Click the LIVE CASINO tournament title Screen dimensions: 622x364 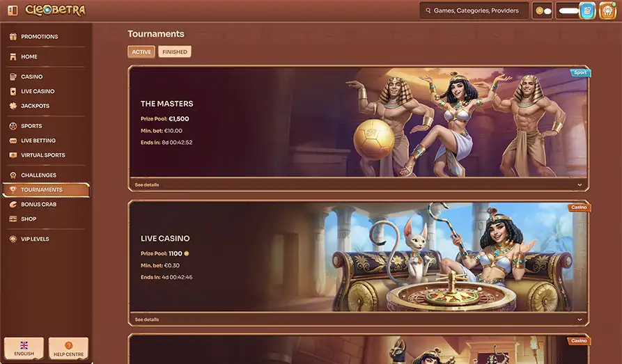pyautogui.click(x=165, y=239)
